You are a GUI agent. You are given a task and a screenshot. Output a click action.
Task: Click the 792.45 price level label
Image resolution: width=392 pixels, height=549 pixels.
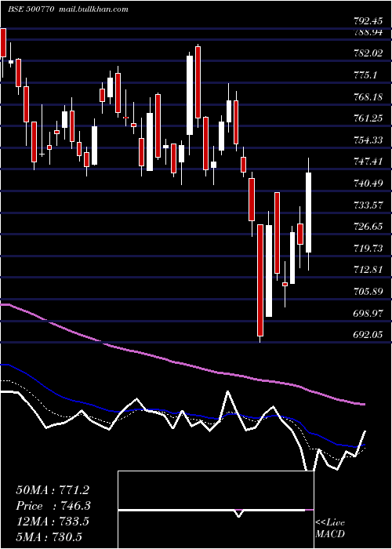coord(368,21)
